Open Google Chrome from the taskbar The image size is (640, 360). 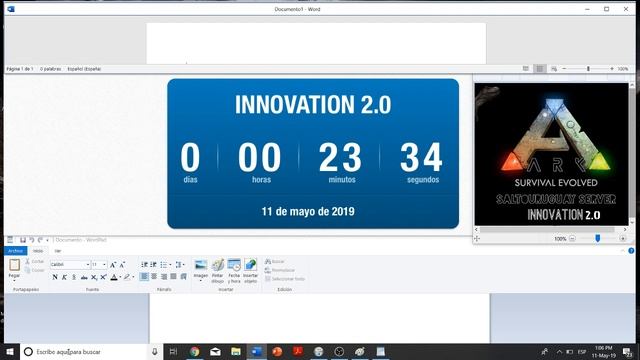point(195,351)
